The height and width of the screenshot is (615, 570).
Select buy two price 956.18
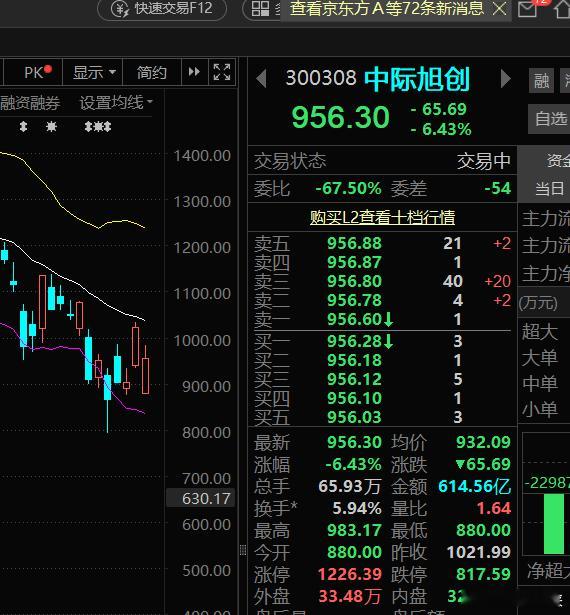point(354,360)
